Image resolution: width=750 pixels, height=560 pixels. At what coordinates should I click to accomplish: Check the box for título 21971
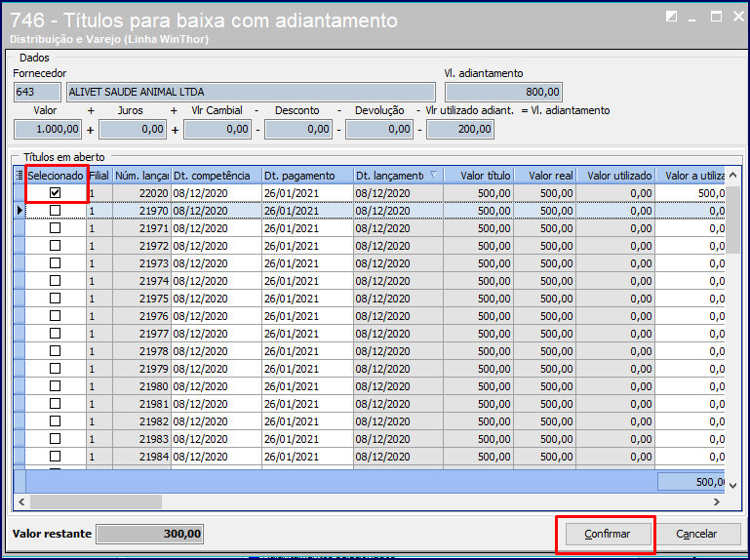tap(55, 228)
